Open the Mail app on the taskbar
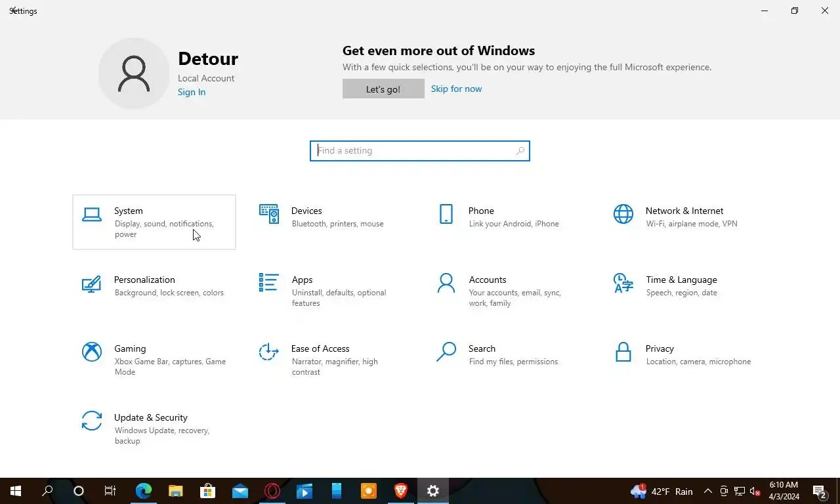 click(x=240, y=491)
